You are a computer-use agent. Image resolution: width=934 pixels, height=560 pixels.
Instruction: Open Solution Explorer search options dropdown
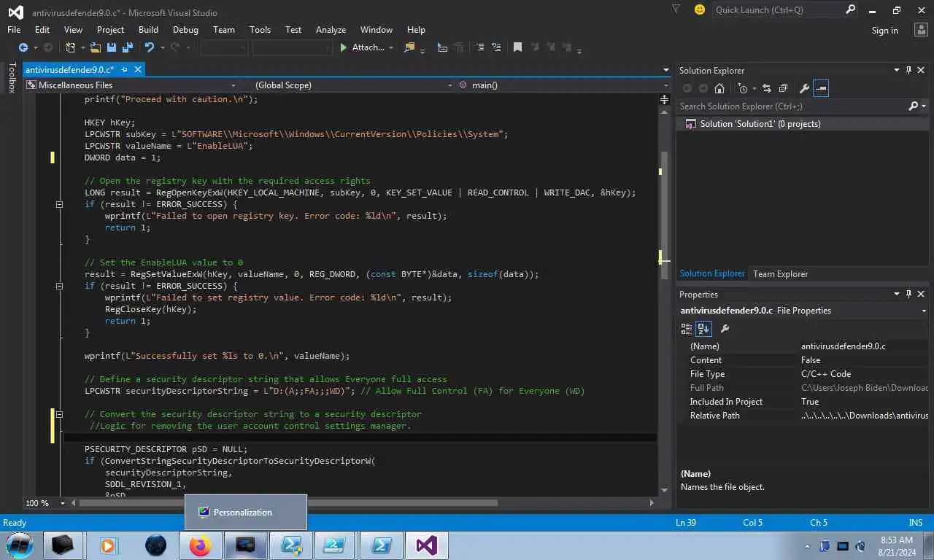point(924,106)
